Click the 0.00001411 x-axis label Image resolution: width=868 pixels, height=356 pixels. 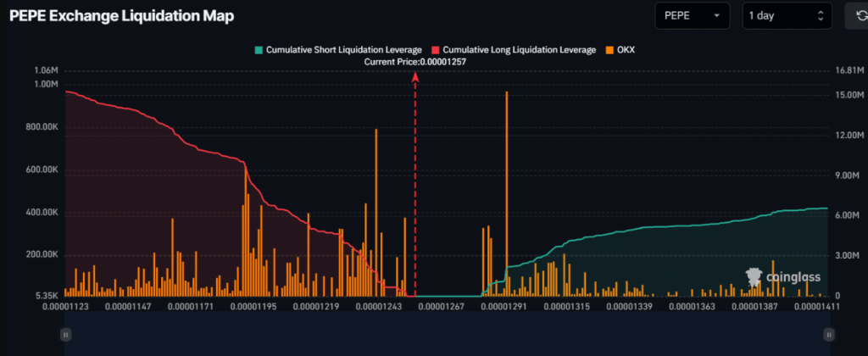(818, 307)
